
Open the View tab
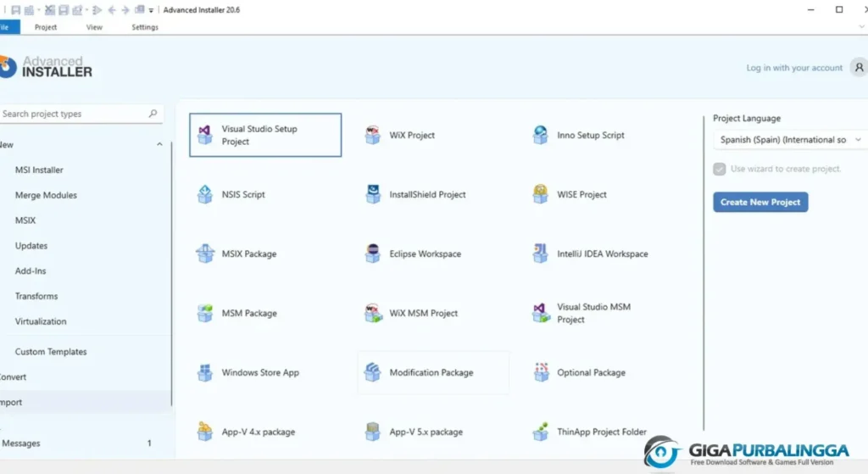94,27
